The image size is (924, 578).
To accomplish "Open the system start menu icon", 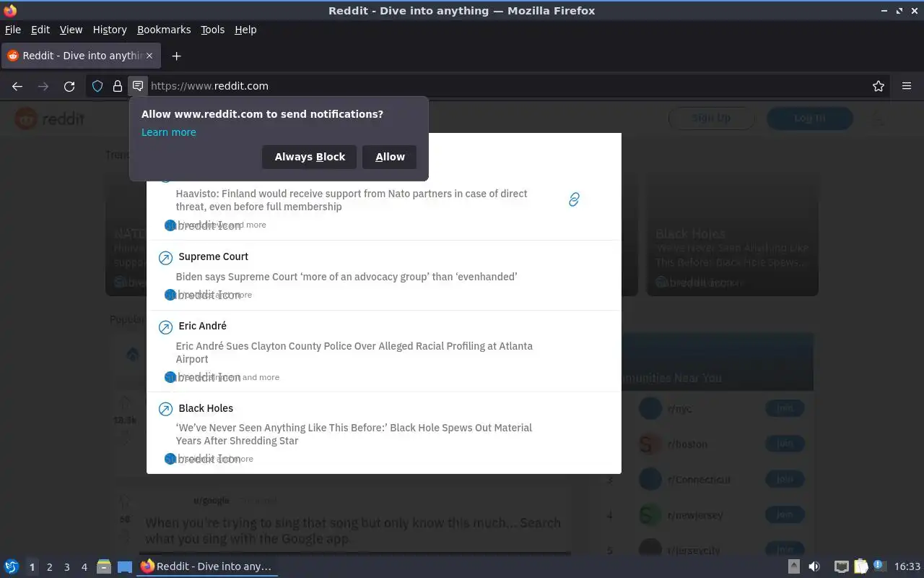I will 12,566.
